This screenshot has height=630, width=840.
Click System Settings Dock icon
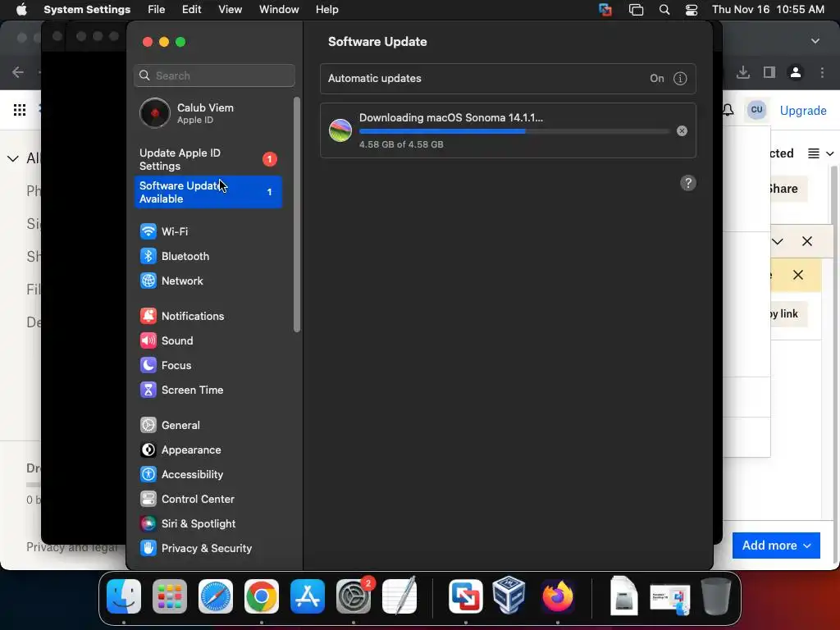coord(354,596)
